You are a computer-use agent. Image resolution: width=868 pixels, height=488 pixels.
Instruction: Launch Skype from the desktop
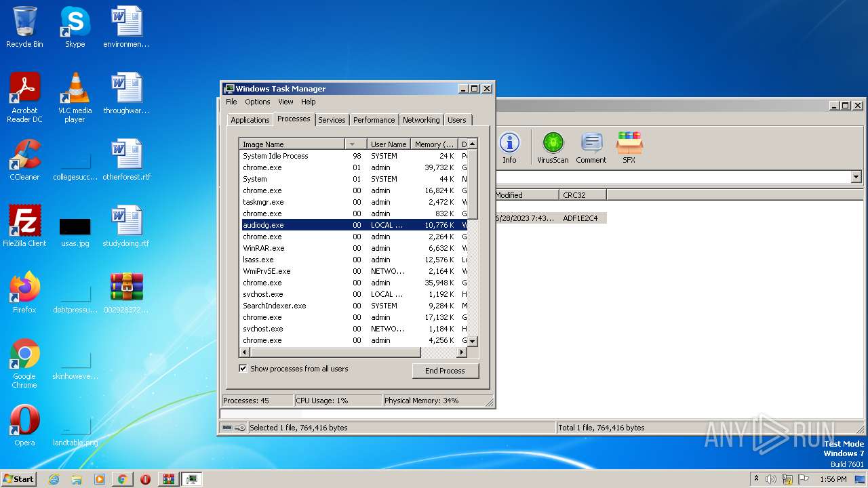point(75,27)
